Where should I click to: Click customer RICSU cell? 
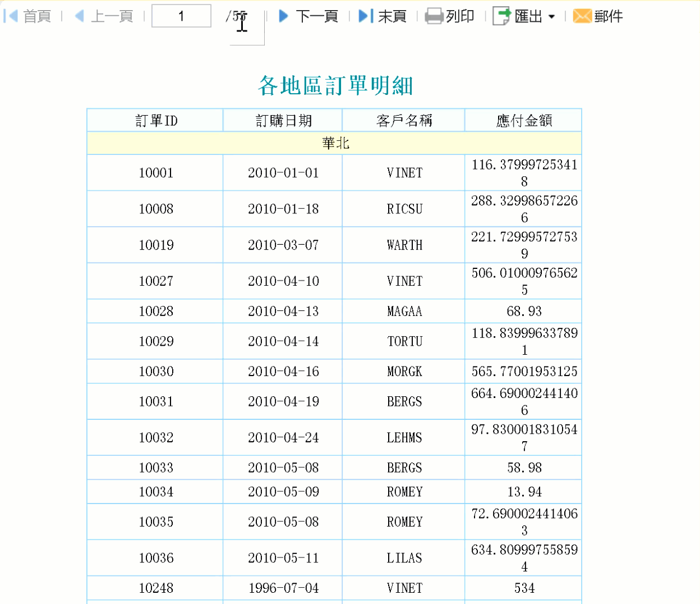[x=404, y=209]
